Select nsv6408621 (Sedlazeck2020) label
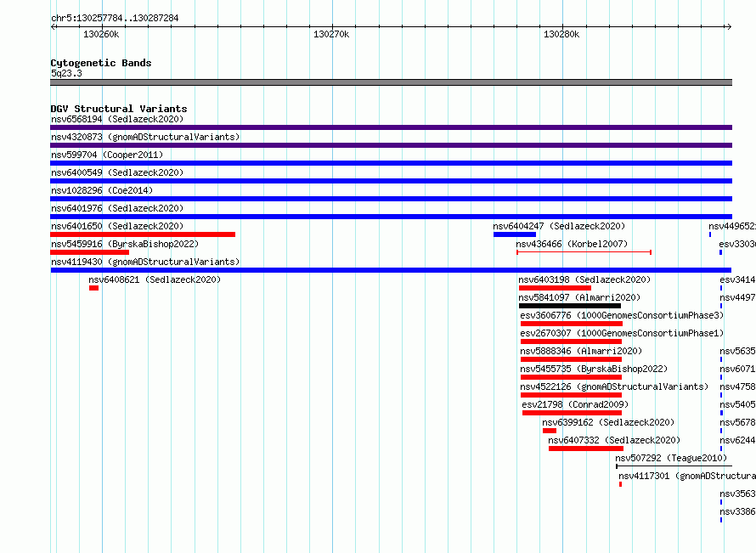 155,279
